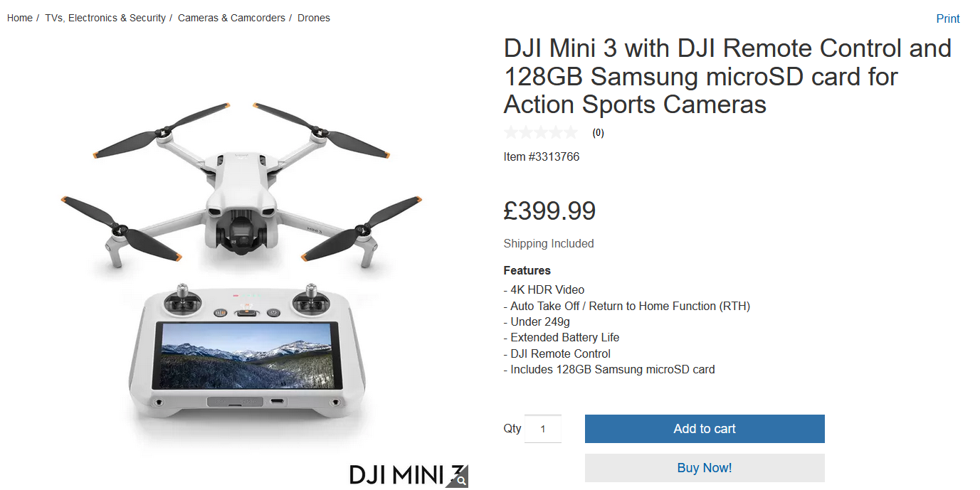The width and height of the screenshot is (980, 490).
Task: Click the Features heading
Action: point(527,270)
